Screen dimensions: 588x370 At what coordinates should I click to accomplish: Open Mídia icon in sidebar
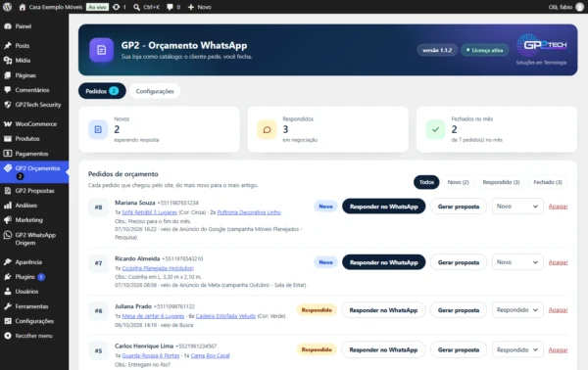[8, 61]
